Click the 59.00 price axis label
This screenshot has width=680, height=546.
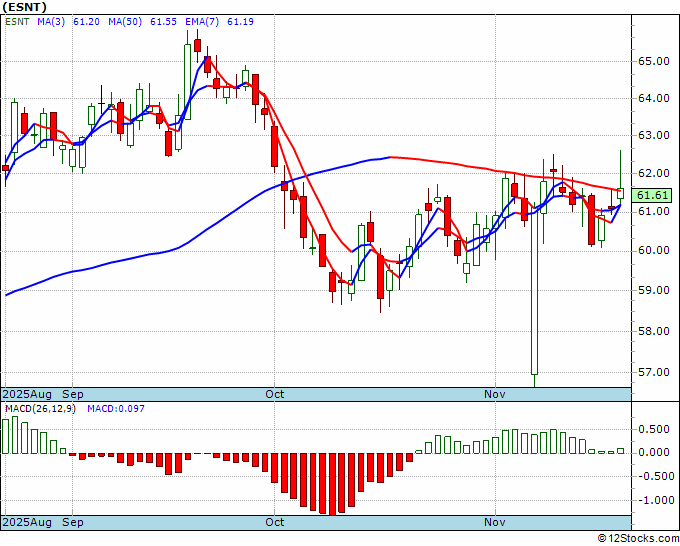pos(654,290)
